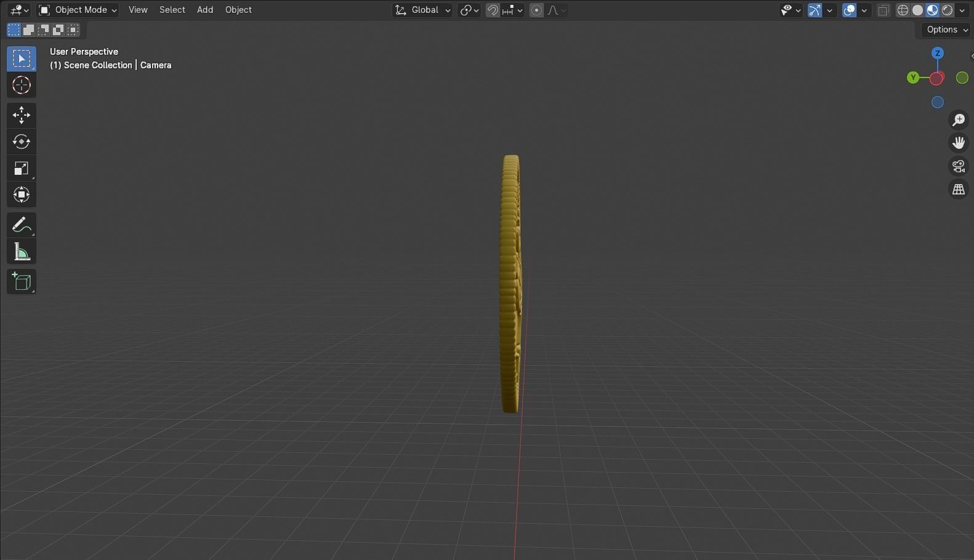Select the Select Box tool
Image resolution: width=974 pixels, height=560 pixels.
pyautogui.click(x=22, y=58)
